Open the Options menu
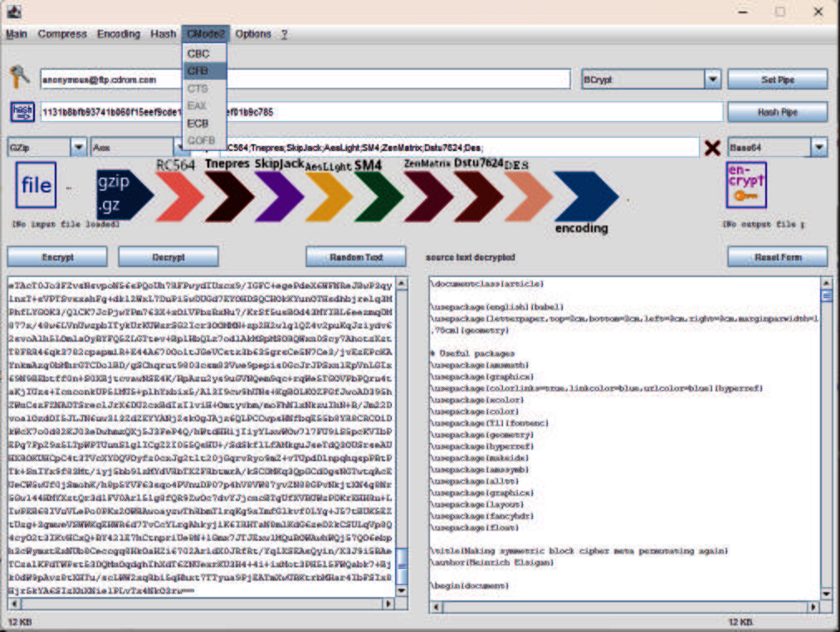Screen dimensions: 840x632 tap(253, 34)
